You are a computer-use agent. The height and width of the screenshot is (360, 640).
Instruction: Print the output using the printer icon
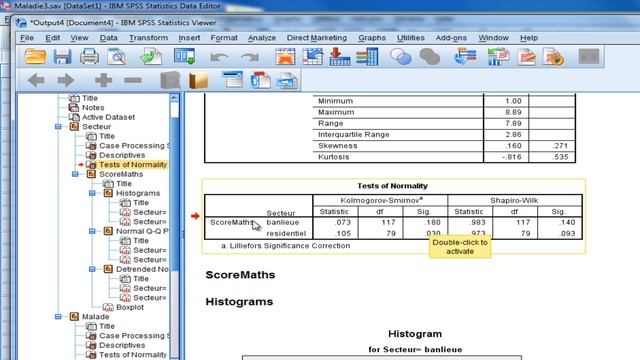(x=89, y=56)
